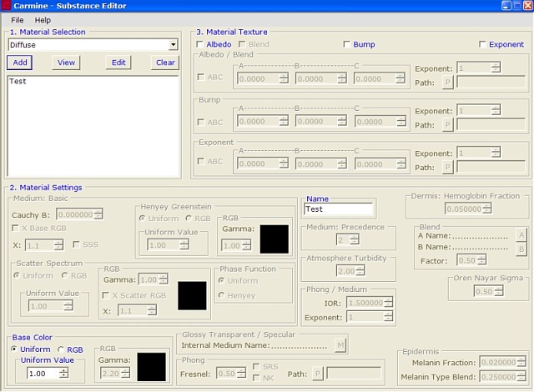Click the Base Color uniform value field
The image size is (534, 392).
pyautogui.click(x=42, y=374)
